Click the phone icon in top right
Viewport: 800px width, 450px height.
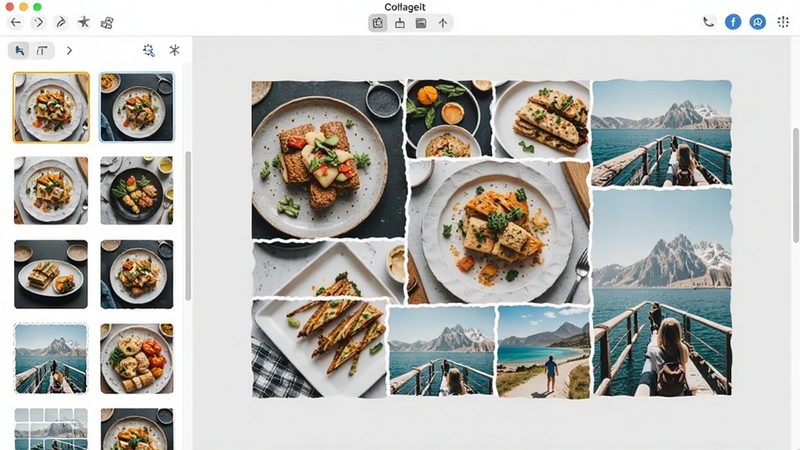[x=708, y=22]
